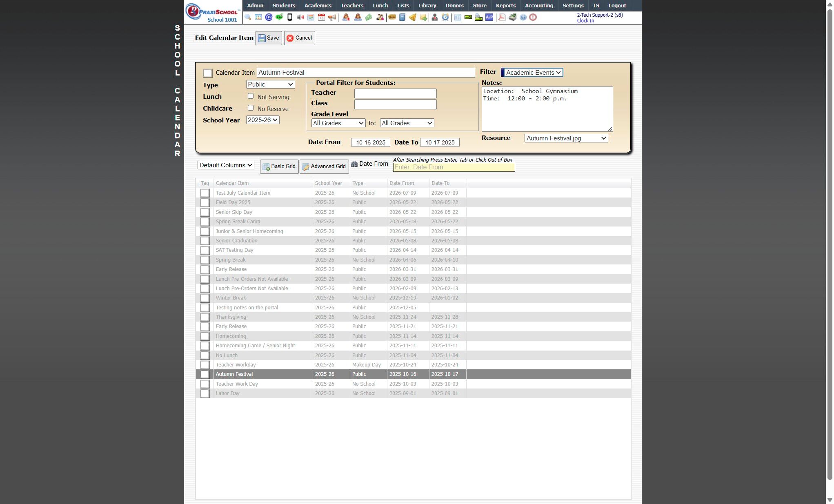Open the email @ icon
Screen dimensions: 834x504
click(269, 17)
